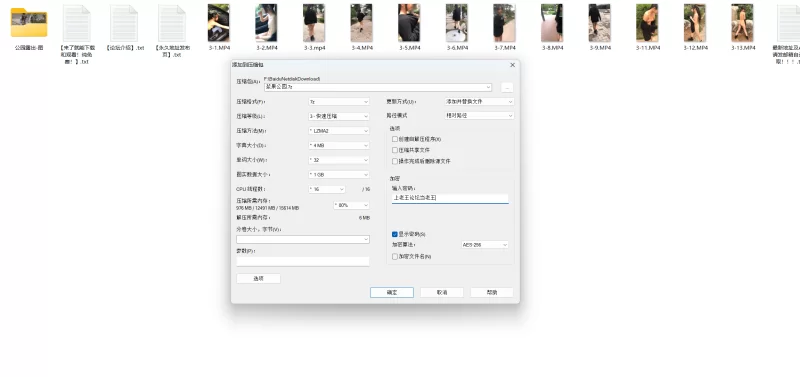Select the 3-4.MP4 file
This screenshot has height=377, width=800.
(361, 23)
